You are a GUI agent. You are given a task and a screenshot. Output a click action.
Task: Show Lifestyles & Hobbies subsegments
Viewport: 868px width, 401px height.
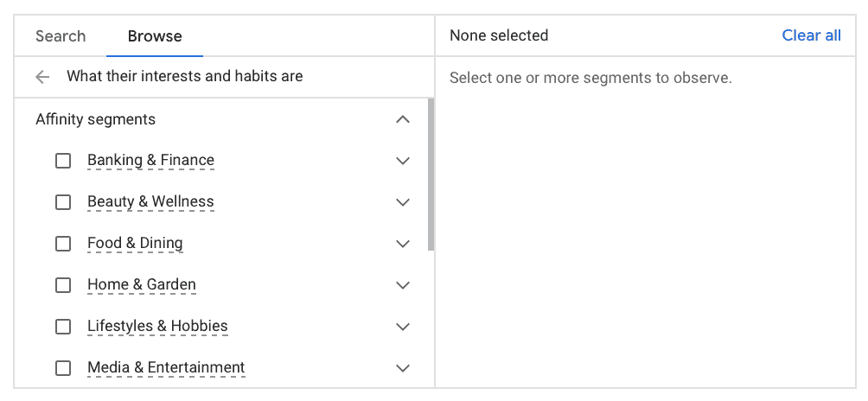click(x=402, y=327)
